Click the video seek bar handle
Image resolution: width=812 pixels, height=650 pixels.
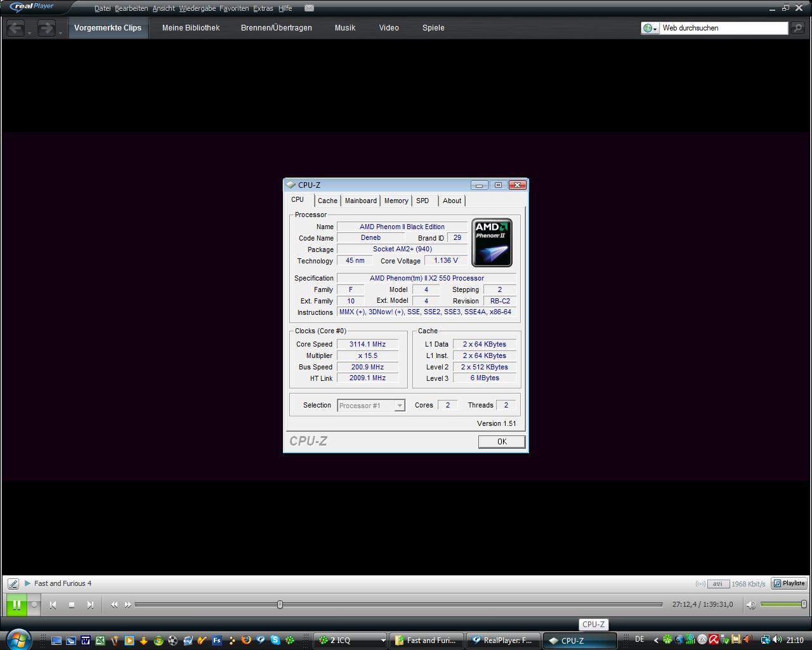tap(280, 605)
